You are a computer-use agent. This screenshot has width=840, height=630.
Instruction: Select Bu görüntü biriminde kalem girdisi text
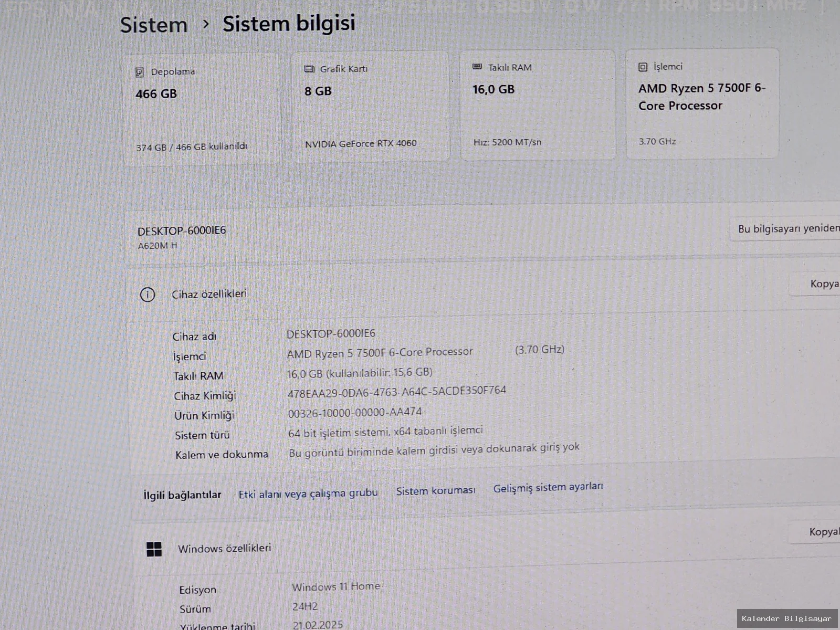tap(434, 450)
